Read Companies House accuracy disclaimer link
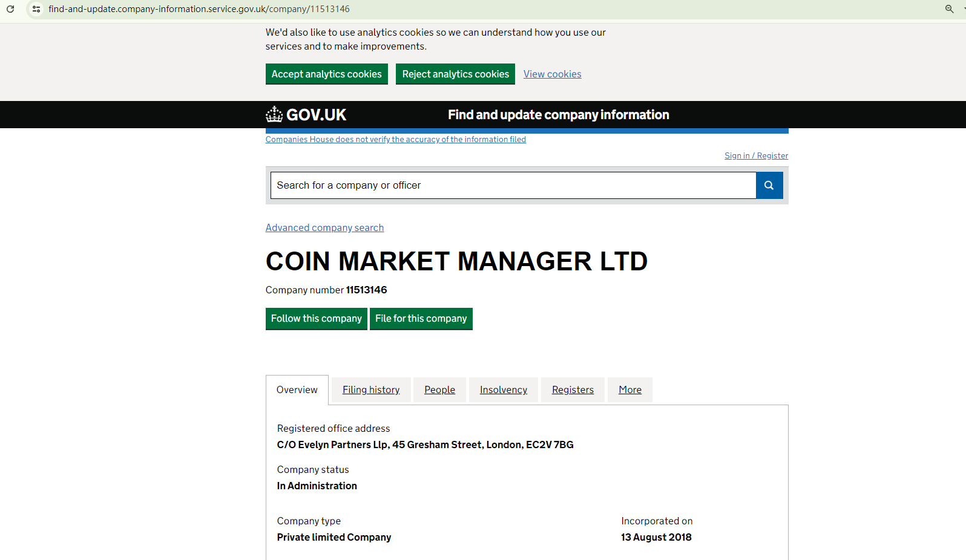Image resolution: width=966 pixels, height=560 pixels. pyautogui.click(x=396, y=140)
